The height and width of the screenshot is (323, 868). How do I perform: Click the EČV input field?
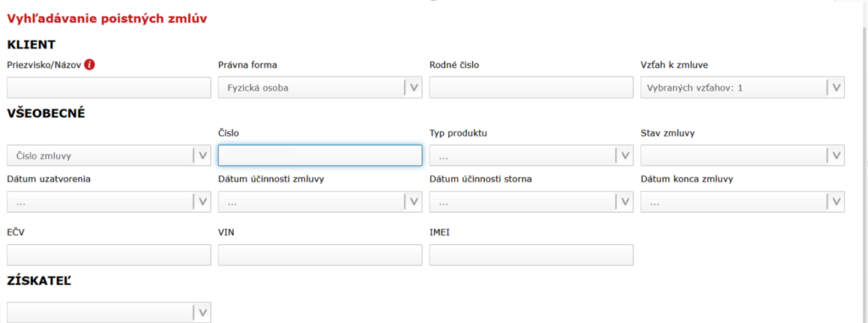pos(109,255)
